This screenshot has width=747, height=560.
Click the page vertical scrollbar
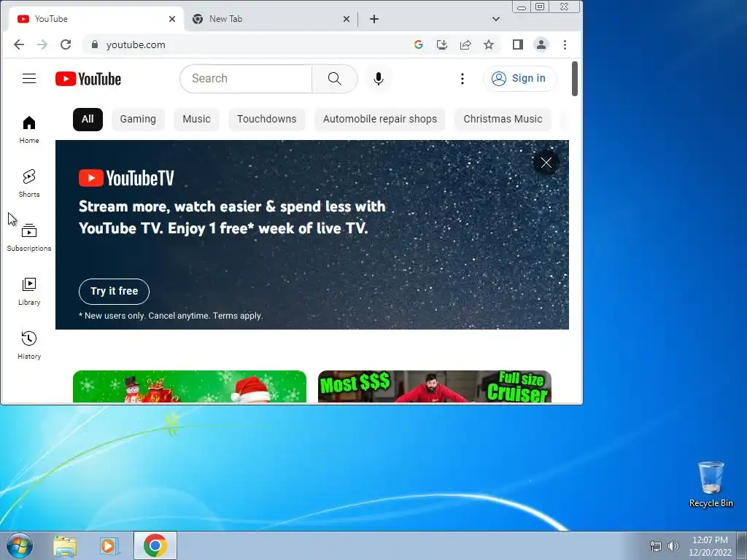(575, 79)
